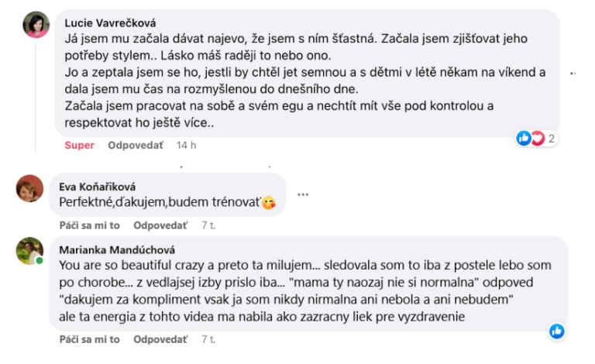Like Eva Koňaříková's comment
This screenshot has width=595, height=364.
89,225
